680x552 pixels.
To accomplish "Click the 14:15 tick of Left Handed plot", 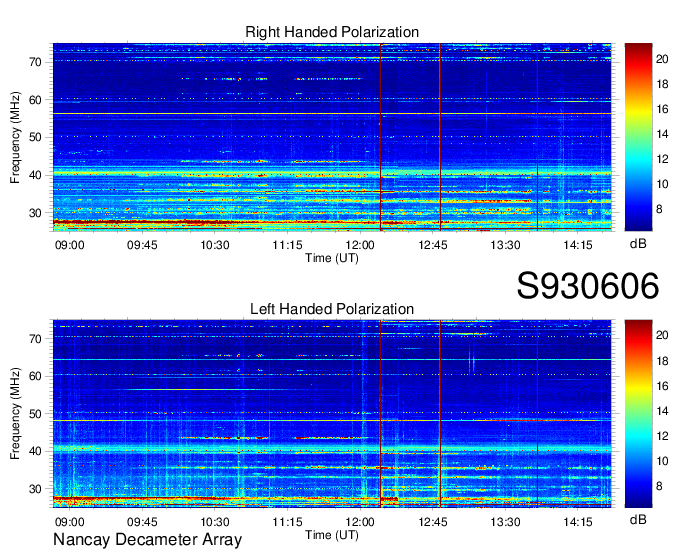I will [578, 522].
